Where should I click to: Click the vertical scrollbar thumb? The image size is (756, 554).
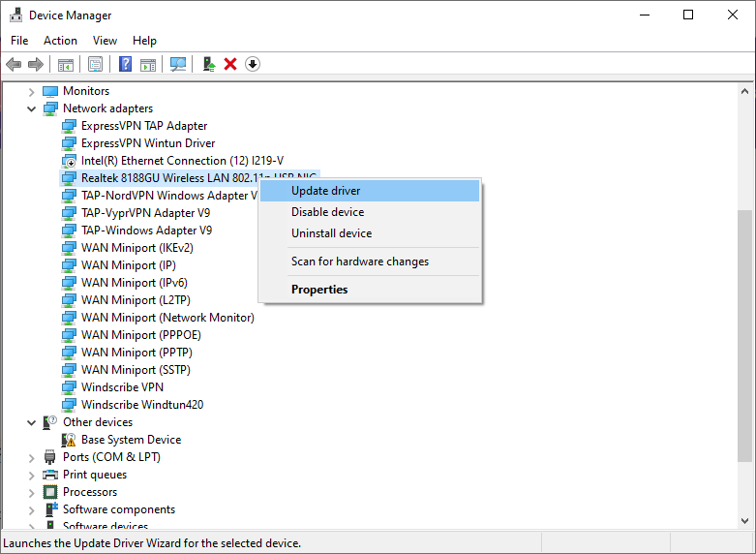click(745, 336)
